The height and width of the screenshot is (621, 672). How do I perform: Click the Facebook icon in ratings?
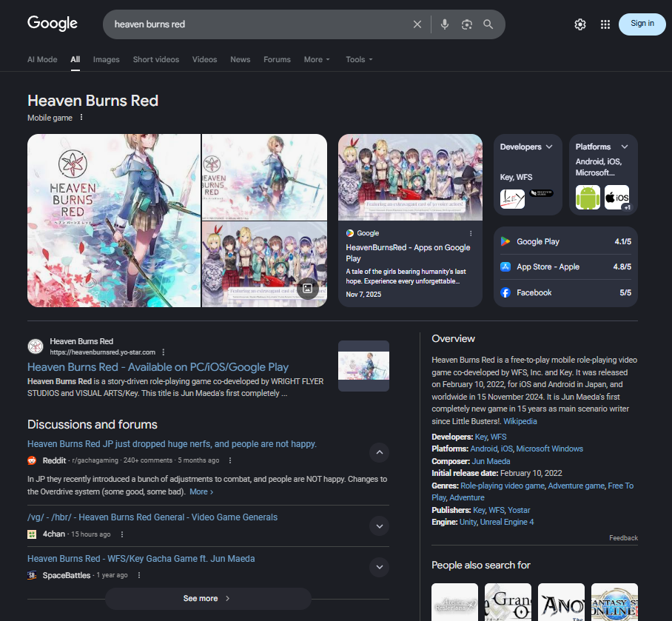pyautogui.click(x=505, y=292)
